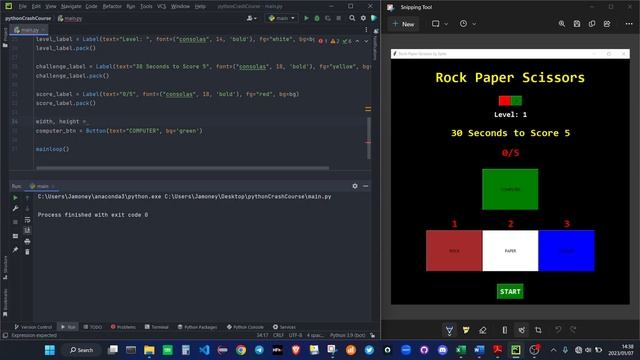Click the Run with Coverage icon in PyCharm toolbar
This screenshot has height=360, width=640.
[x=327, y=18]
